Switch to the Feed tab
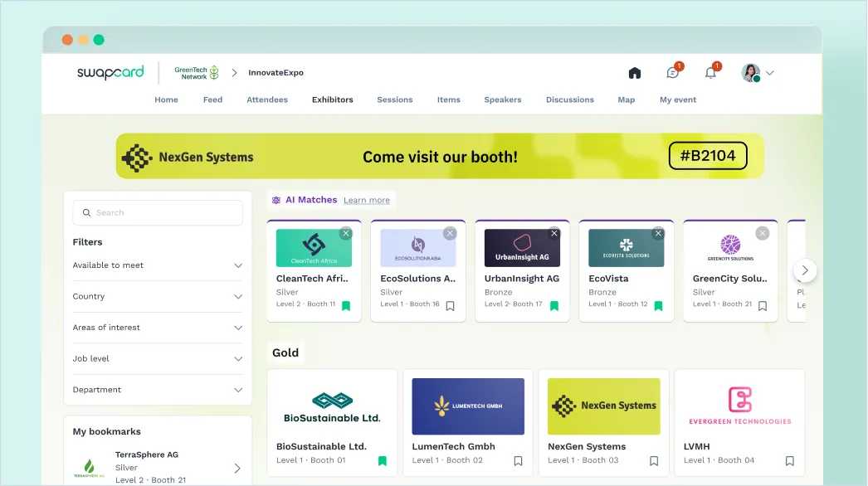 click(x=212, y=100)
